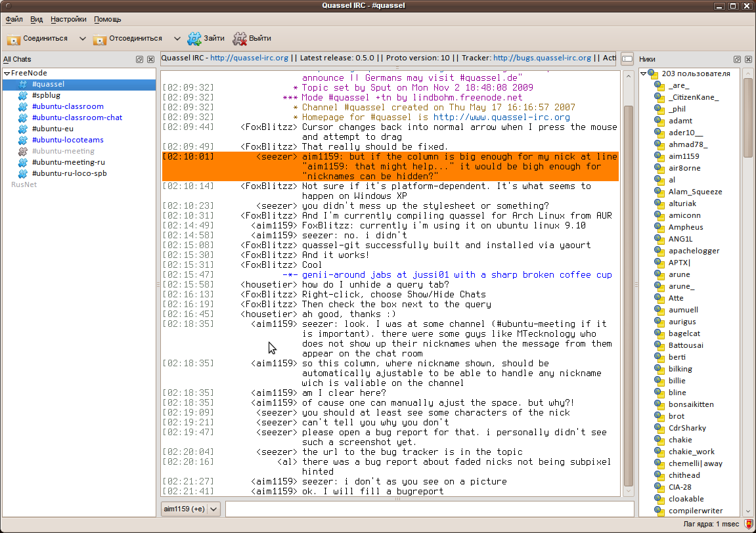
Task: Select nick Battousai in the list
Action: pyautogui.click(x=686, y=345)
